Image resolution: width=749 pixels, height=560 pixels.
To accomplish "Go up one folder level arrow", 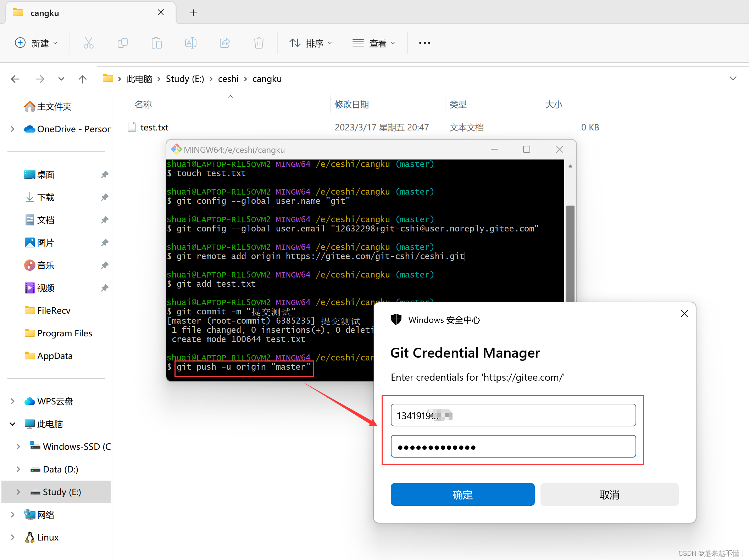I will (83, 79).
